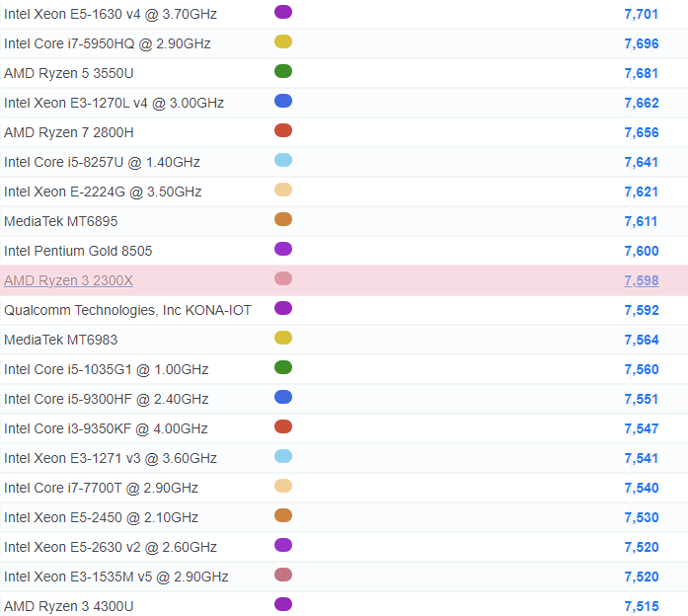688x616 pixels.
Task: Click the 7,530 benchmark score
Action: (x=642, y=517)
